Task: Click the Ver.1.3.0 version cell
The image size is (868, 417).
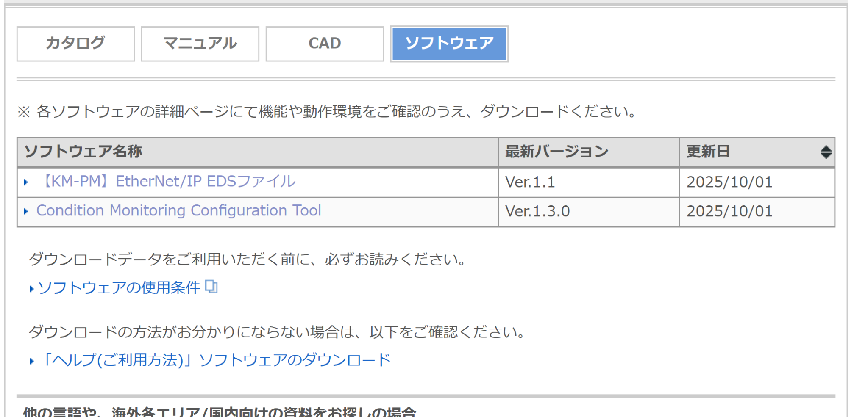Action: click(537, 211)
